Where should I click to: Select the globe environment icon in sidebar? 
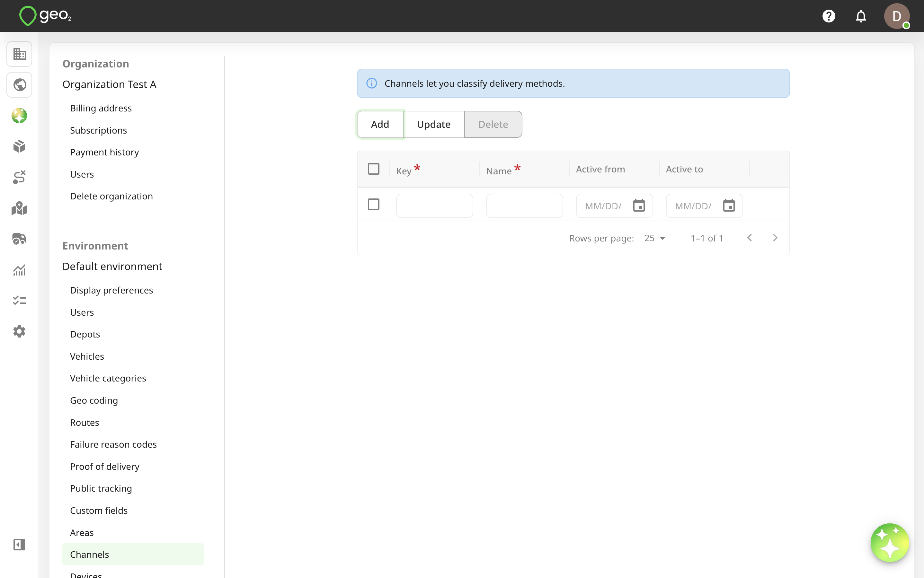(19, 84)
